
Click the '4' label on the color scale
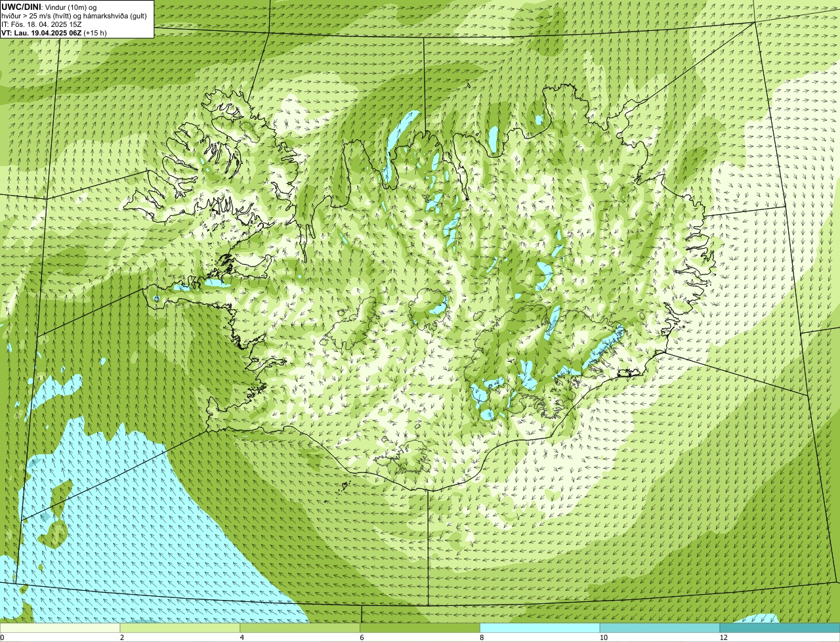[x=242, y=637]
